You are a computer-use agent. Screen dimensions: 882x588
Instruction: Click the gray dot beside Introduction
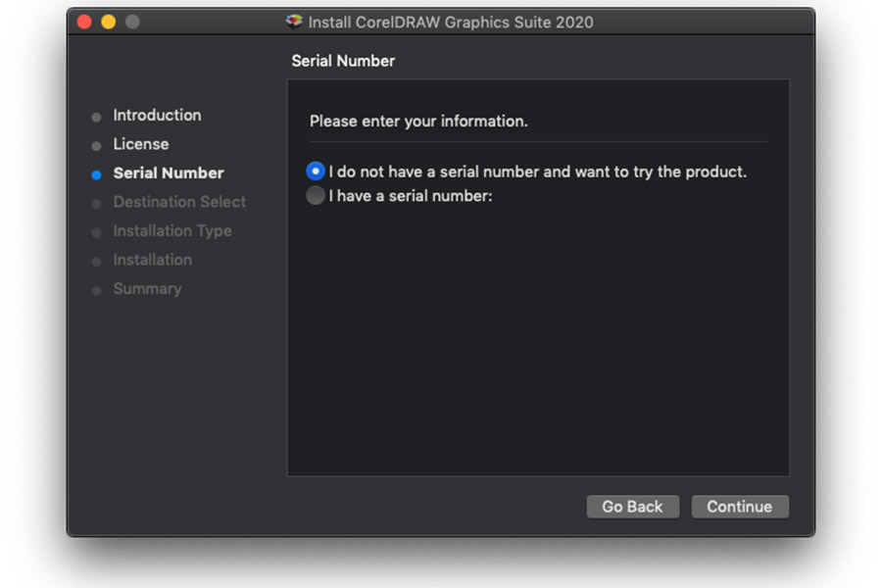coord(96,116)
